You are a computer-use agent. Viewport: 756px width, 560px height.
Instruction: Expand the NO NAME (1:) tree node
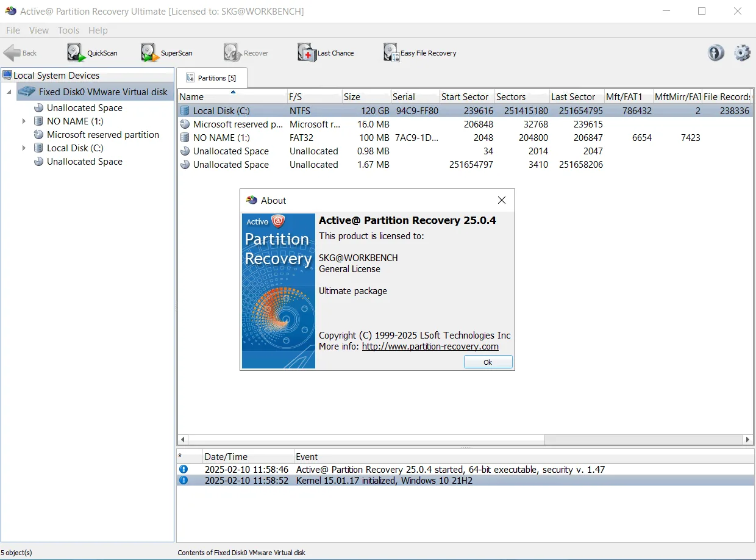24,121
